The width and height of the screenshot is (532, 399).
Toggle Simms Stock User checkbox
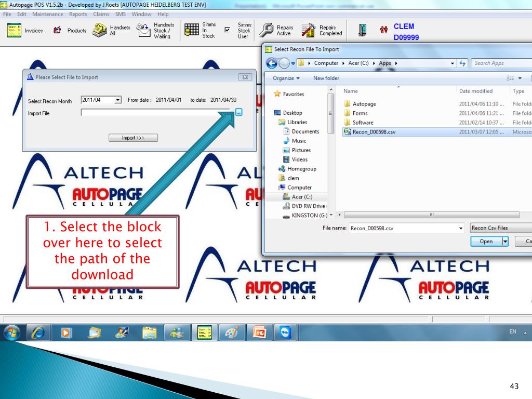pyautogui.click(x=228, y=30)
